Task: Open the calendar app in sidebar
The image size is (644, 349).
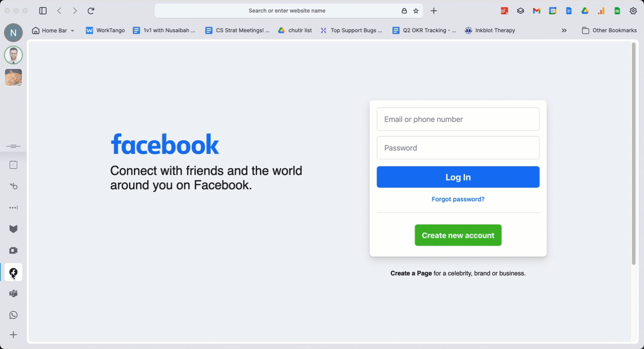Action: (x=13, y=165)
